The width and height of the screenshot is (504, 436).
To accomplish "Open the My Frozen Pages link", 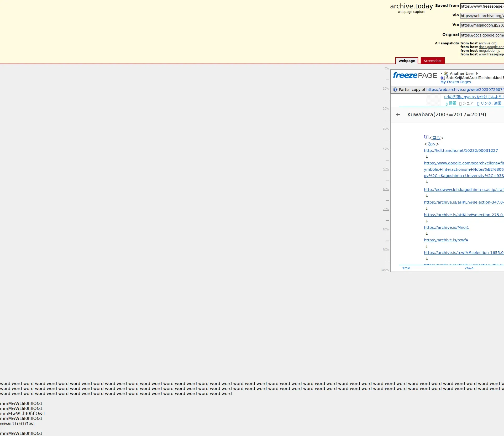I will click(455, 82).
